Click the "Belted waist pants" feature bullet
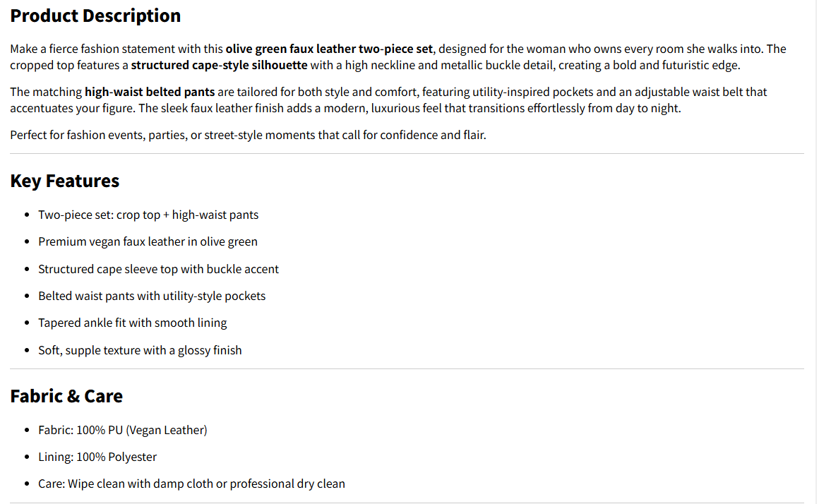This screenshot has width=819, height=504. tap(152, 296)
